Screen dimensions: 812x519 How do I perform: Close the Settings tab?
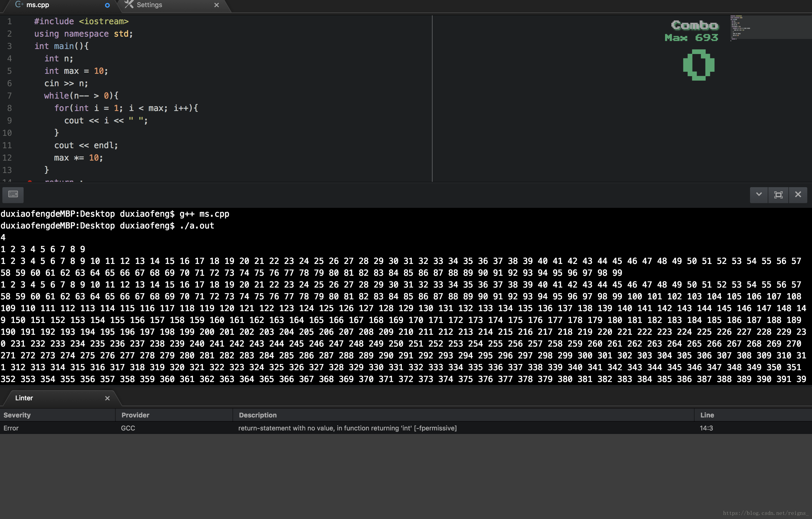(217, 5)
